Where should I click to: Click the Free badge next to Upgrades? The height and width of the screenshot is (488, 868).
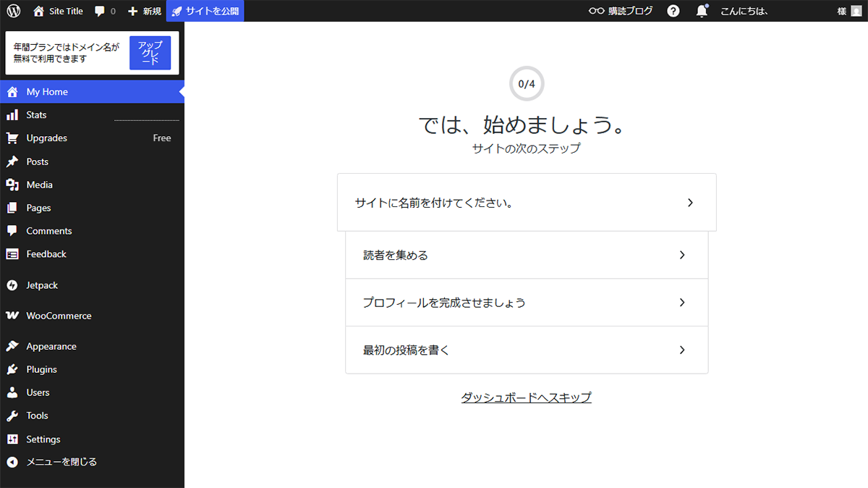pos(162,138)
